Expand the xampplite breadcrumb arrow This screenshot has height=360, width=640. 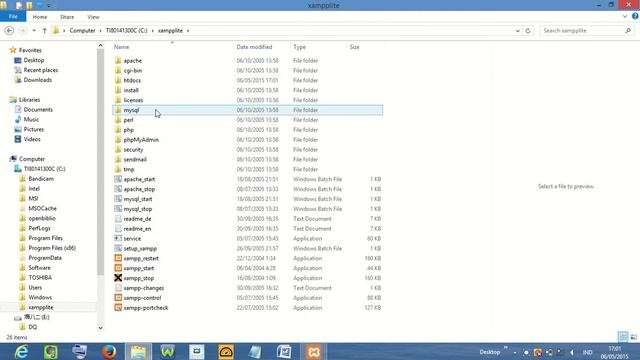[188, 31]
